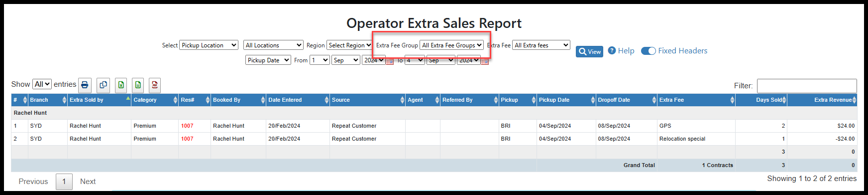Export the report as PDF
This screenshot has width=868, height=195.
(x=155, y=85)
